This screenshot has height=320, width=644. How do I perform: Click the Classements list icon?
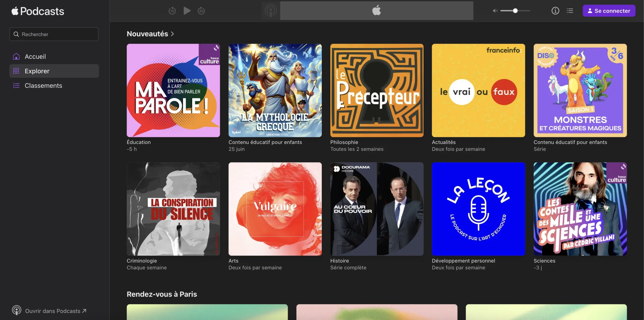point(16,86)
